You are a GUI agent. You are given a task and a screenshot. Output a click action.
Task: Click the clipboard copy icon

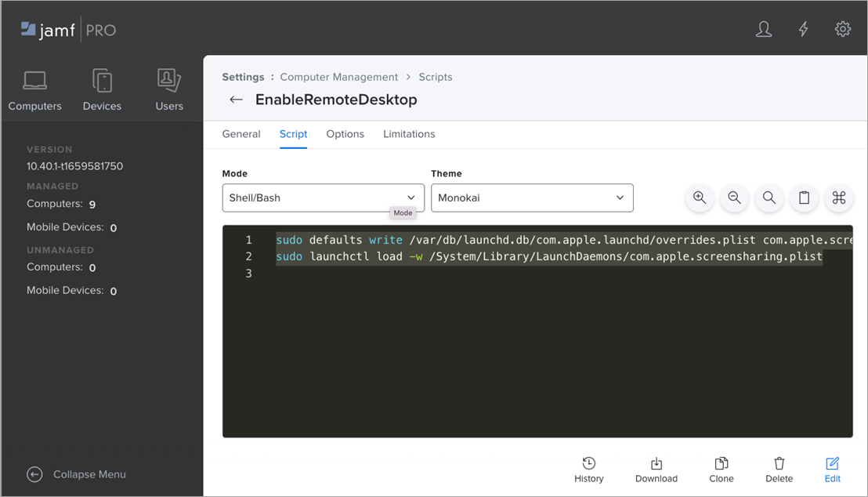tap(805, 198)
